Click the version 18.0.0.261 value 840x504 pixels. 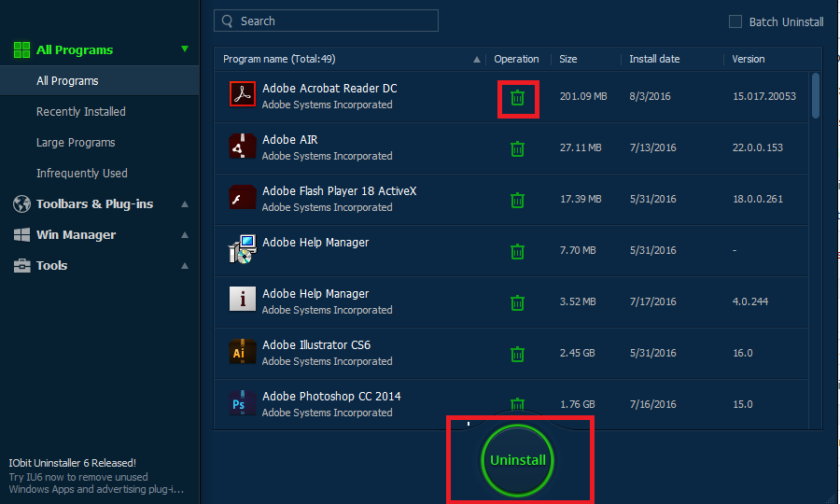pyautogui.click(x=758, y=199)
